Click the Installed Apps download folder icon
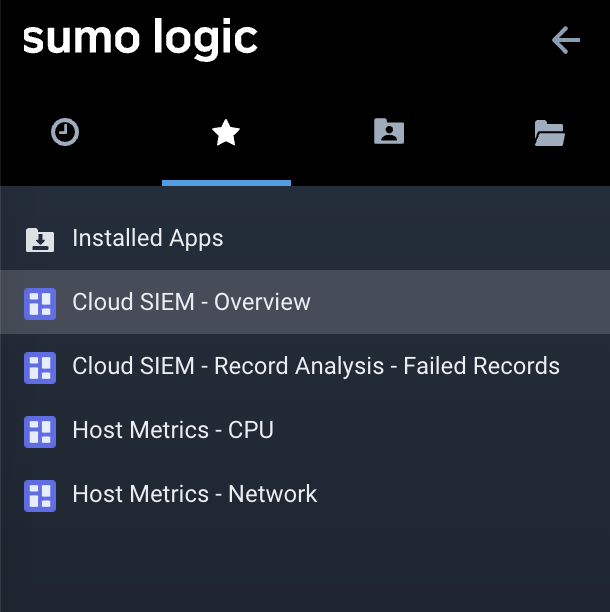 (40, 239)
